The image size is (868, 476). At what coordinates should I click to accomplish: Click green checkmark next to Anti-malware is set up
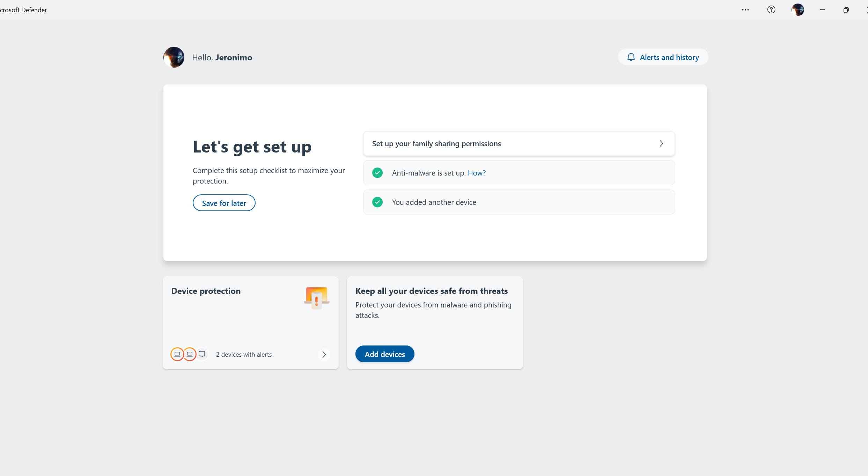tap(377, 173)
